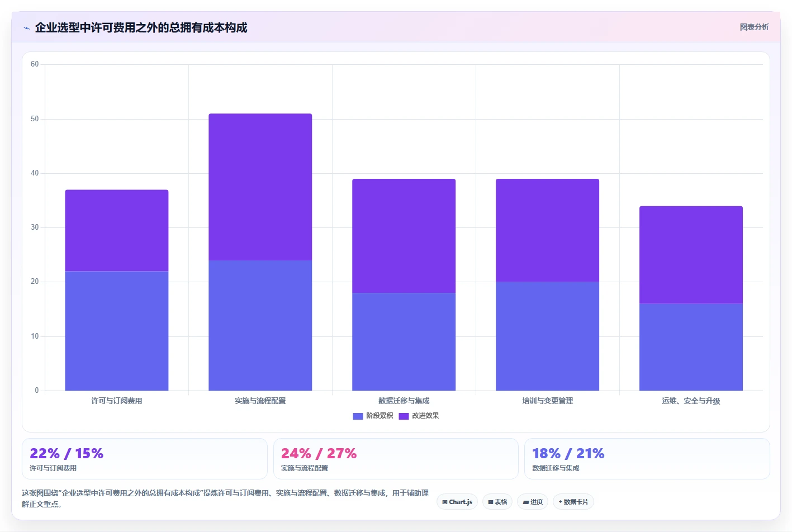The width and height of the screenshot is (792, 532).
Task: Click the y-axis value 20
Action: (35, 282)
